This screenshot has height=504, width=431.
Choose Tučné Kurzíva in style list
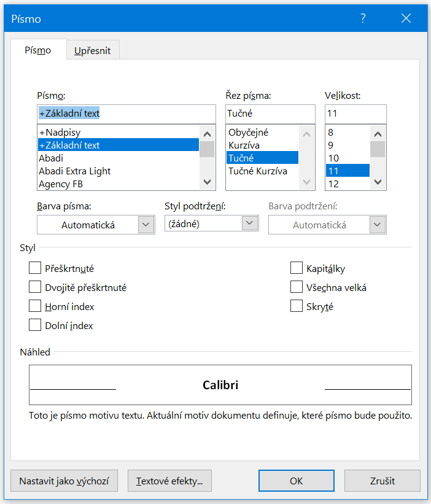[x=257, y=171]
